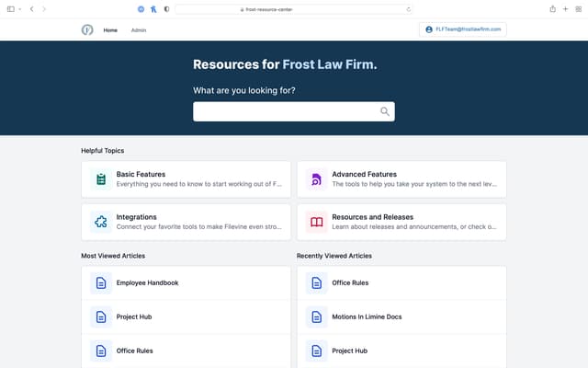
Task: Click the red book Resources and Releases icon
Action: tap(316, 222)
